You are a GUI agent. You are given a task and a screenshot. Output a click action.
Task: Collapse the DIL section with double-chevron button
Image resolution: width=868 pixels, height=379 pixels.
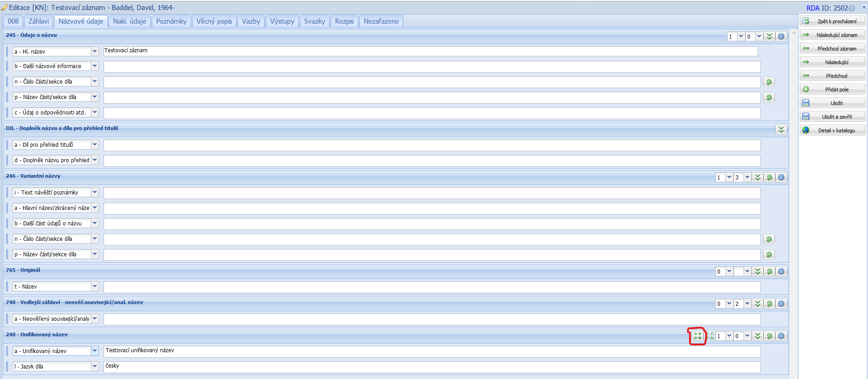[x=781, y=130]
